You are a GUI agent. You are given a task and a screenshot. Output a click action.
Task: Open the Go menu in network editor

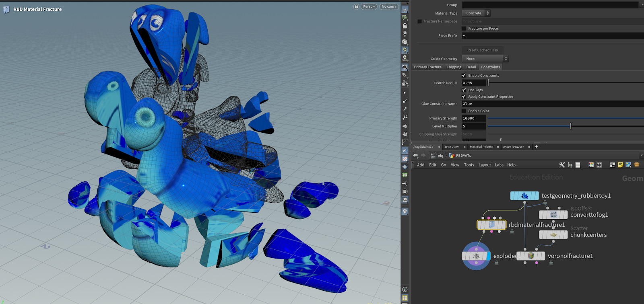(x=444, y=165)
